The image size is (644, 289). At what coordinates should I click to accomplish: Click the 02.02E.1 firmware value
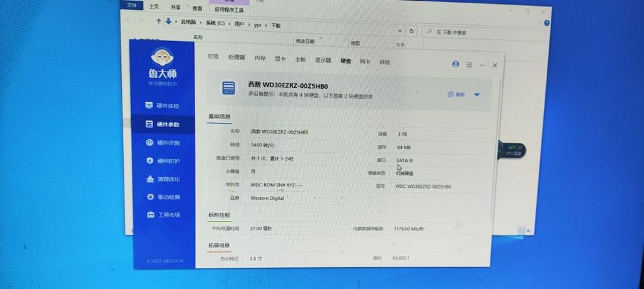[x=400, y=258]
